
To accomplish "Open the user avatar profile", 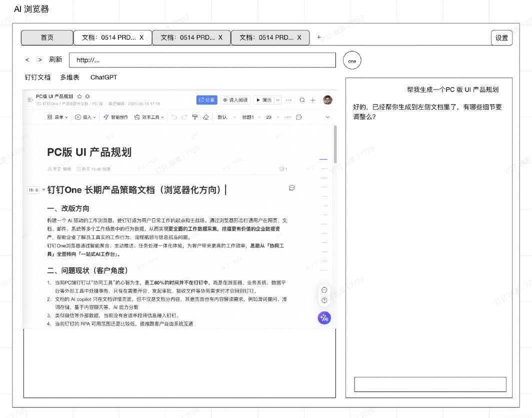I will pos(328,100).
